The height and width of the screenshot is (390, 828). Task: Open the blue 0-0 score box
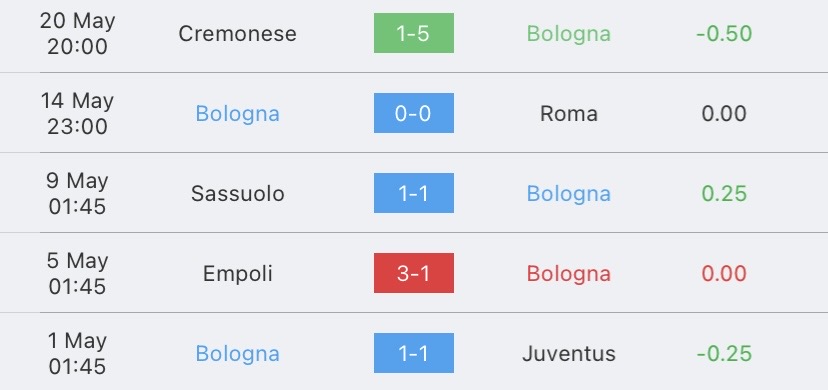(x=413, y=113)
